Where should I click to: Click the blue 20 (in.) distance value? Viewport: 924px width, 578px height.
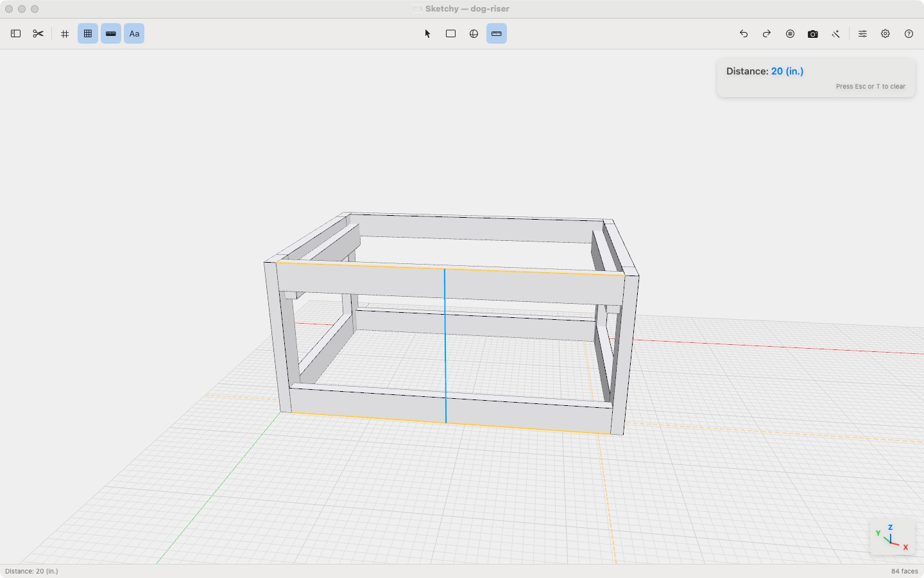point(787,71)
